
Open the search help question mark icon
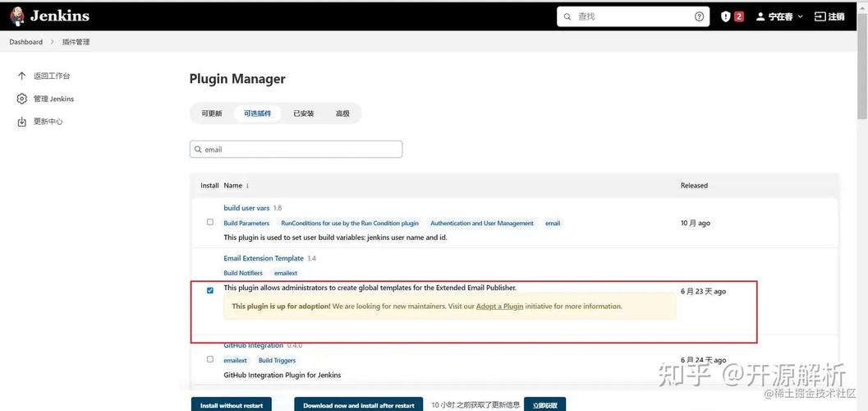(699, 16)
